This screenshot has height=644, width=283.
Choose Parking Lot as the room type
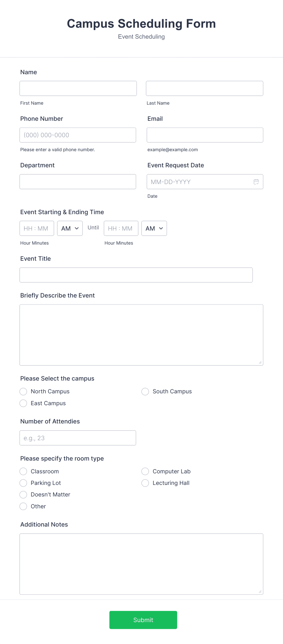pyautogui.click(x=23, y=483)
